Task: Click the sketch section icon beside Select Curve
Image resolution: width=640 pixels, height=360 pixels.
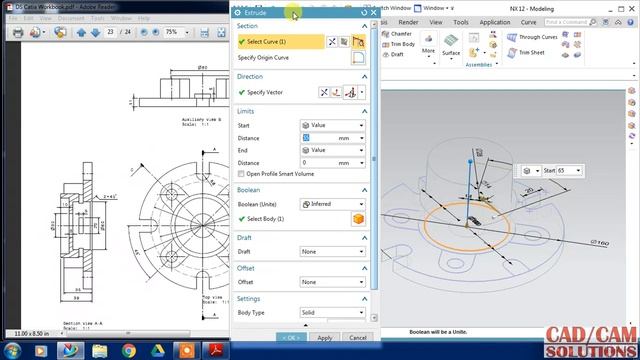Action: tap(344, 42)
